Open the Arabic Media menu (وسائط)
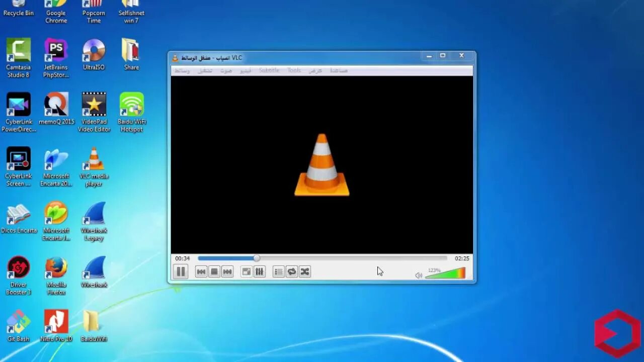This screenshot has width=644, height=362. tap(182, 70)
